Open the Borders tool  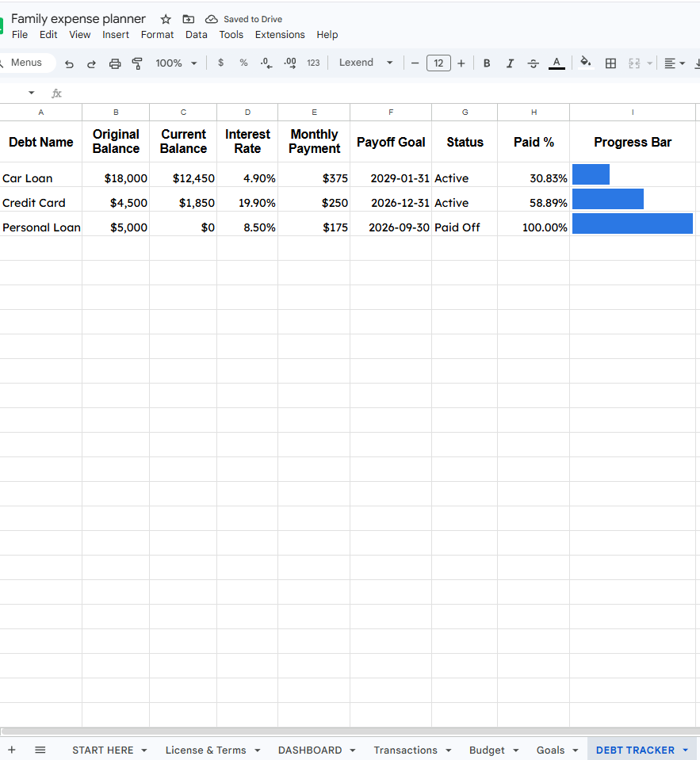pyautogui.click(x=610, y=63)
